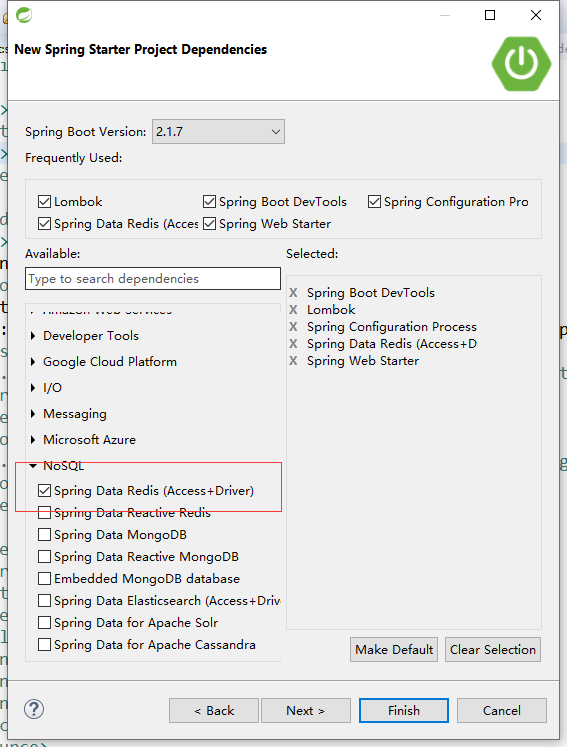Click the Clear Selection button

tap(493, 650)
